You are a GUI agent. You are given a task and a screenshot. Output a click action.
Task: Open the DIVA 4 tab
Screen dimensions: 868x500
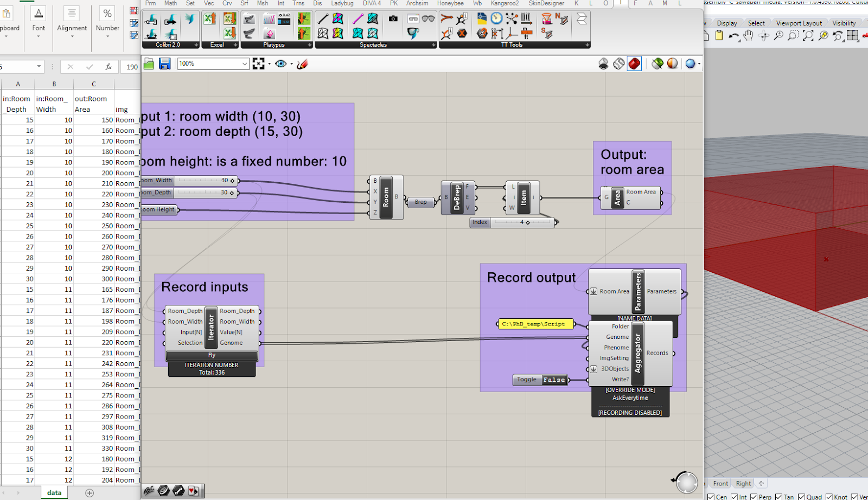tap(372, 3)
